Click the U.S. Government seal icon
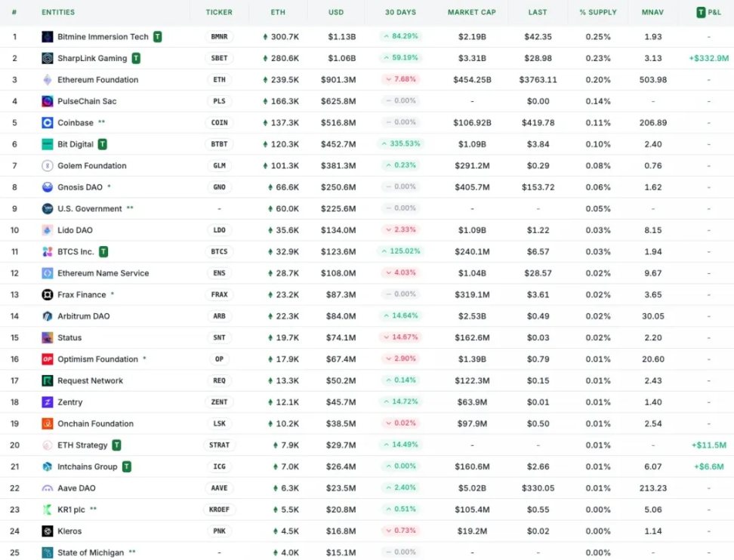 (x=48, y=208)
